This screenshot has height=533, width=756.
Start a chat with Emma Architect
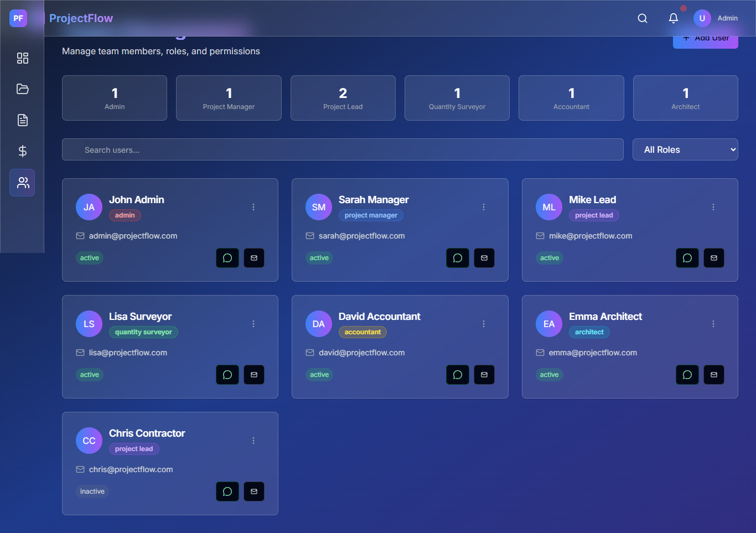(687, 375)
